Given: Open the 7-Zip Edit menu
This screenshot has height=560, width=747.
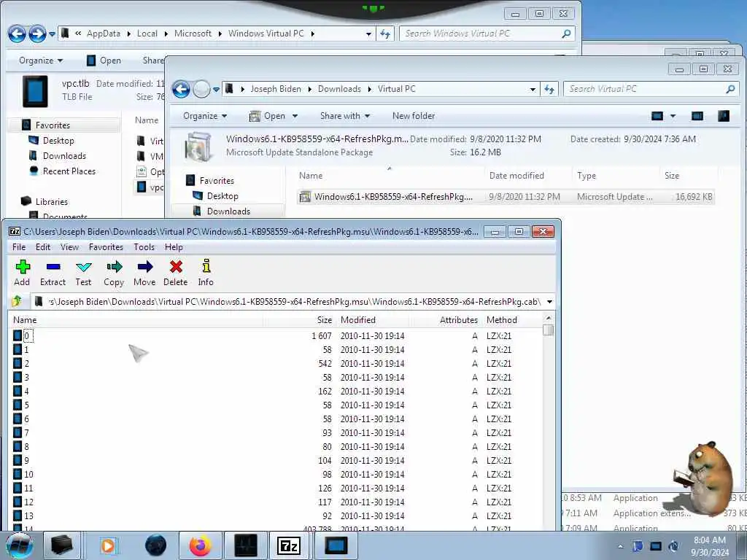Looking at the screenshot, I should [43, 247].
